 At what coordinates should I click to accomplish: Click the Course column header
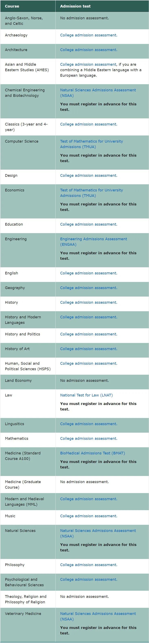[x=12, y=6]
